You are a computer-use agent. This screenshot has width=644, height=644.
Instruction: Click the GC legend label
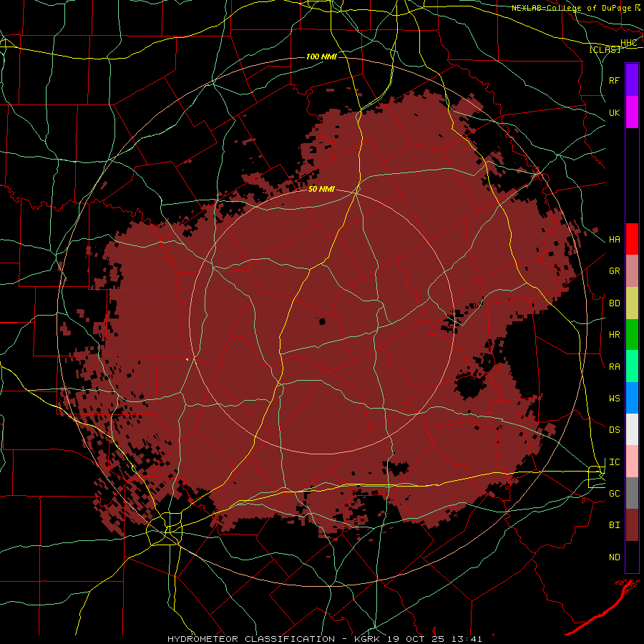pos(614,494)
